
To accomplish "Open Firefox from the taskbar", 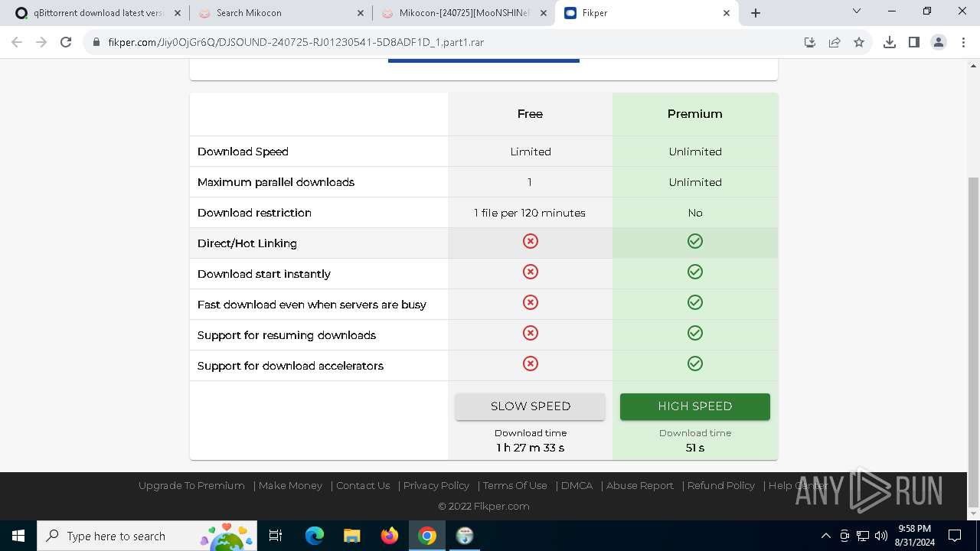I will [390, 536].
